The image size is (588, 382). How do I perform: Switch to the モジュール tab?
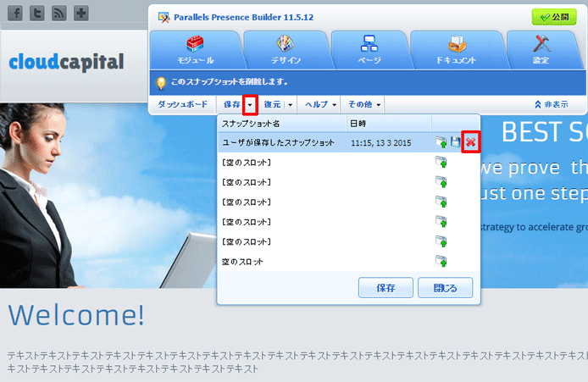[193, 51]
